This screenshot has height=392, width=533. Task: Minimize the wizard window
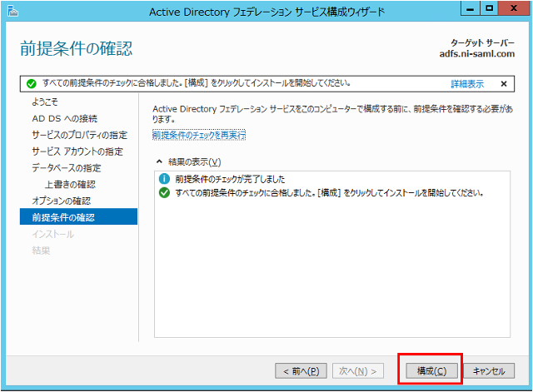coord(470,8)
